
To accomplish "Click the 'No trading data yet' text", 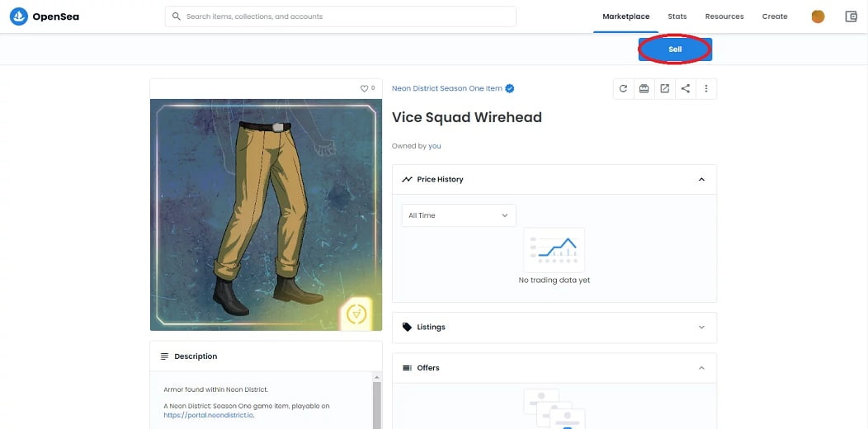I will (x=554, y=280).
